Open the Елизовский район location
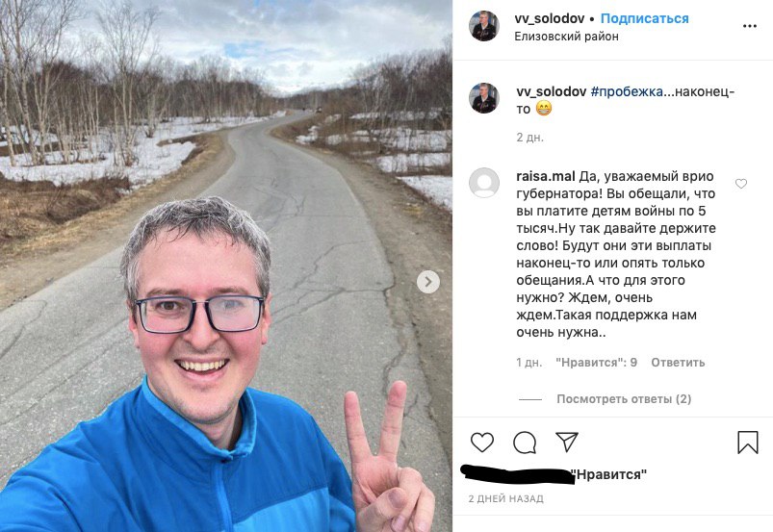The image size is (773, 532). (x=566, y=37)
